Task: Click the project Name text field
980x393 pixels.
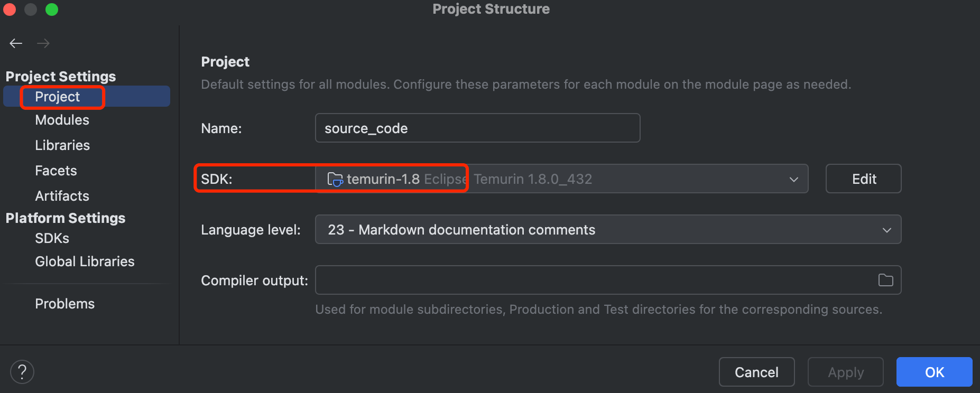Action: point(477,128)
